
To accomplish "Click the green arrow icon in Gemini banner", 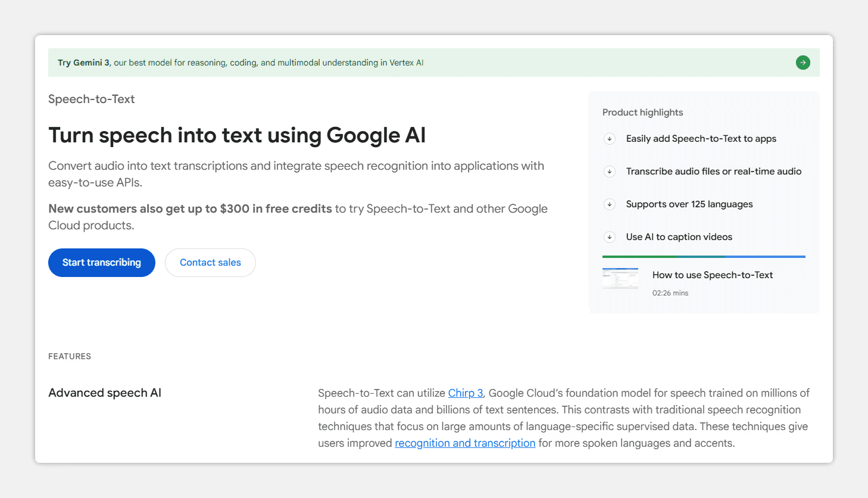I will (x=803, y=63).
